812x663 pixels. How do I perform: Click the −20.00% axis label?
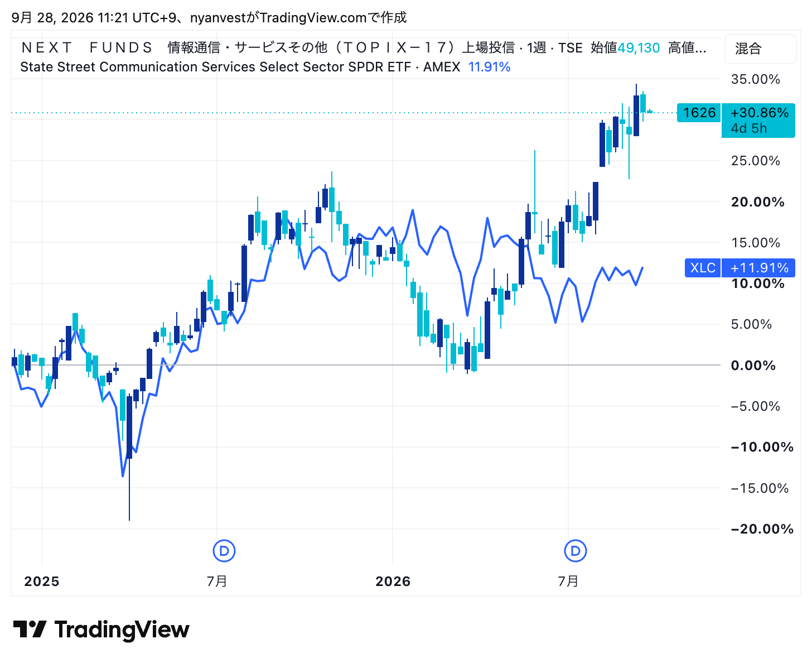tap(762, 529)
